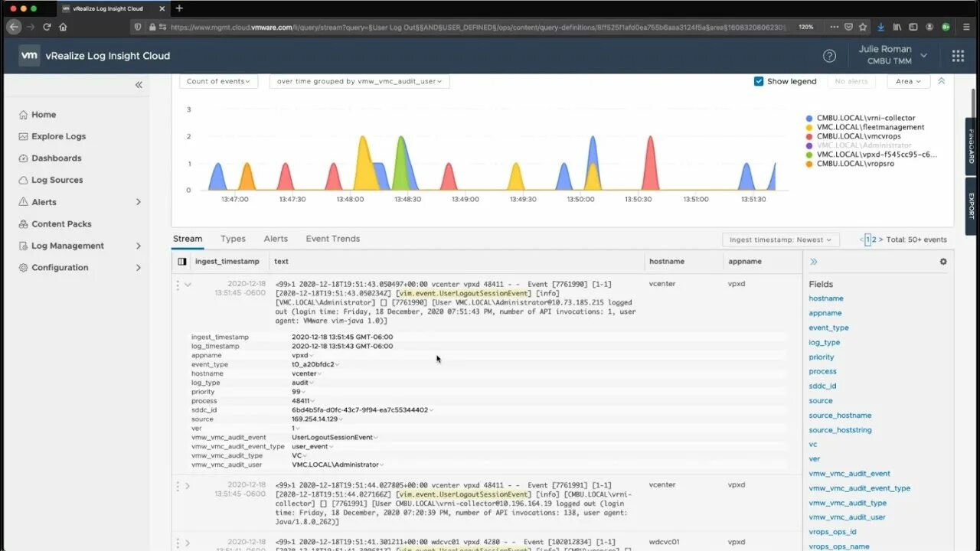Viewport: 980px width, 551px height.
Task: Open Dashboards in the sidebar
Action: point(56,158)
